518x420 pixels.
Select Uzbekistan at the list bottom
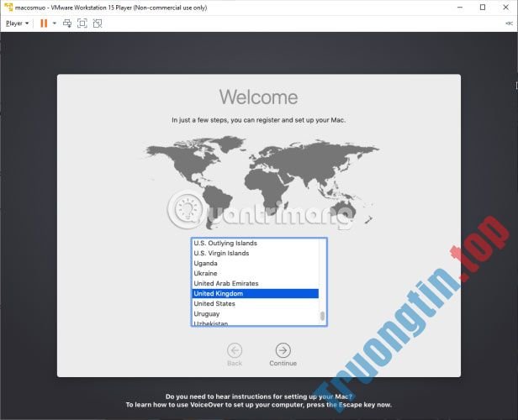click(255, 323)
